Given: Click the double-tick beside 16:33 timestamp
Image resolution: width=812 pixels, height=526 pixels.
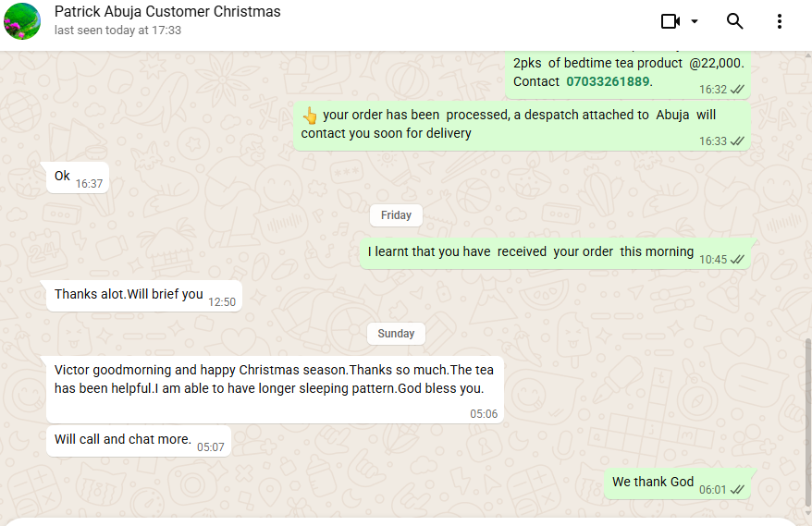Looking at the screenshot, I should [737, 141].
